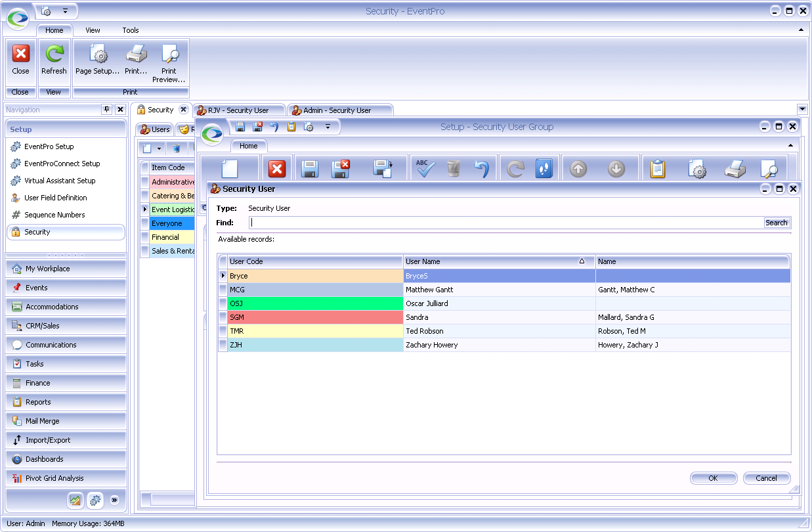Click the ABC spell check icon
Screen dimensions: 812x532
424,169
